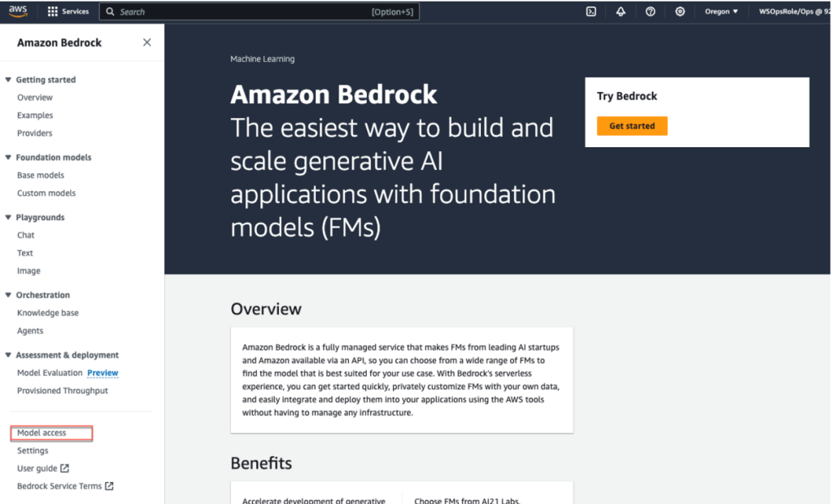Open the help question mark icon
The image size is (833, 504).
point(649,11)
